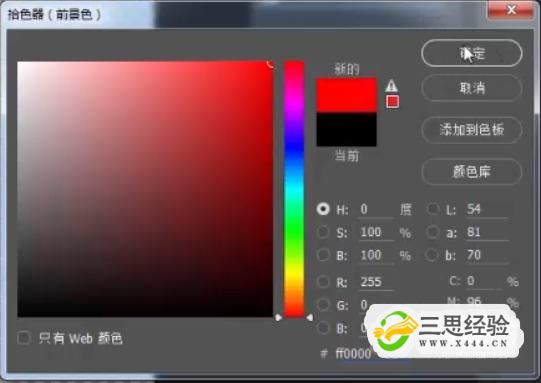Click the 取消 cancel button
This screenshot has height=383, width=541.
click(x=472, y=88)
